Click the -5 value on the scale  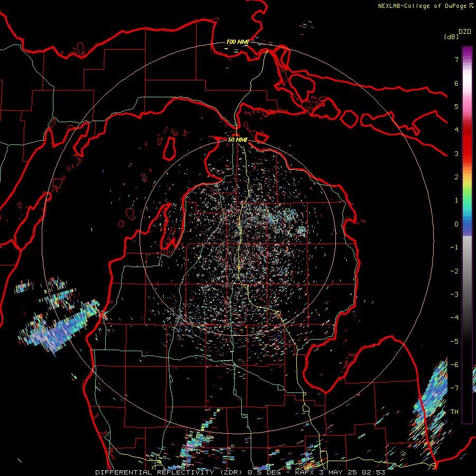(x=454, y=342)
